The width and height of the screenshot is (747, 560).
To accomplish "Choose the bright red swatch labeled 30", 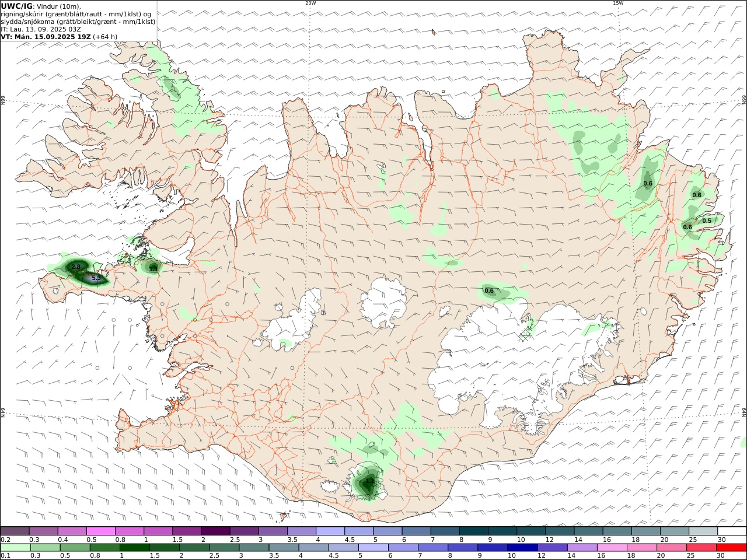I will pyautogui.click(x=731, y=548).
